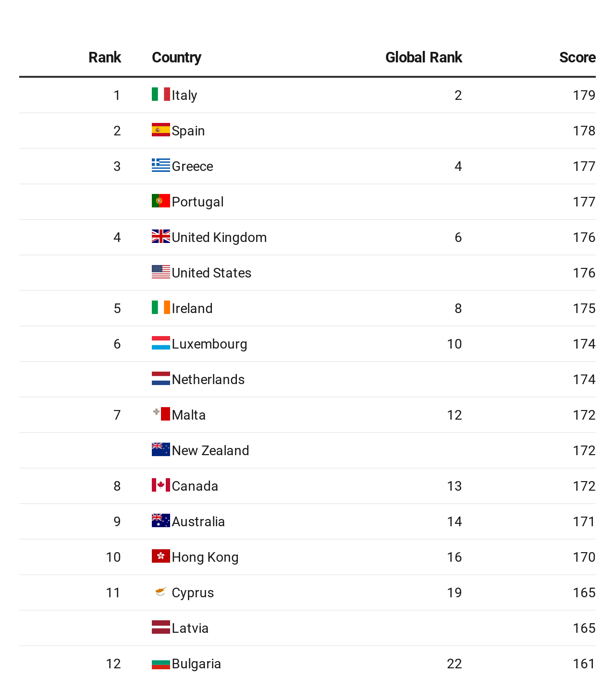Click the Malta flag icon
Screen dimensions: 615x700
coord(160,414)
